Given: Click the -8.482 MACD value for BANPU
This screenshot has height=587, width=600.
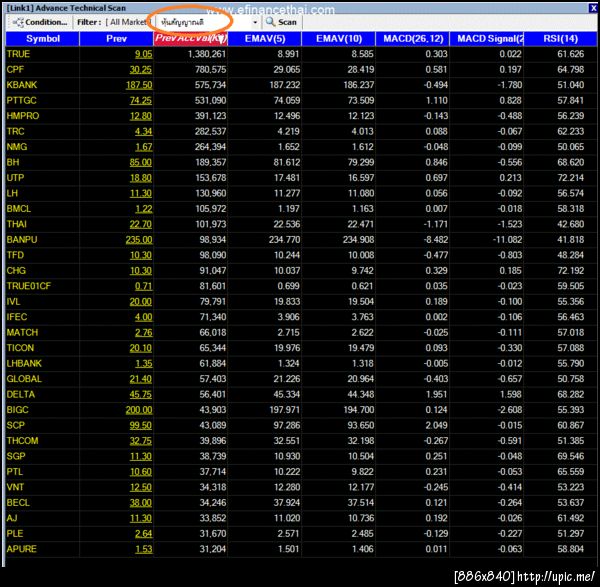Looking at the screenshot, I should click(435, 240).
